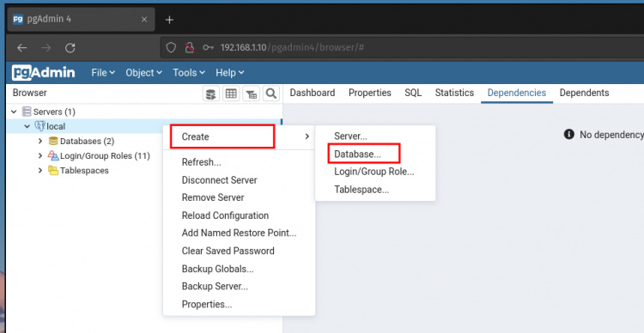The width and height of the screenshot is (644, 333).
Task: Select the Servers (1) tree label
Action: [54, 112]
